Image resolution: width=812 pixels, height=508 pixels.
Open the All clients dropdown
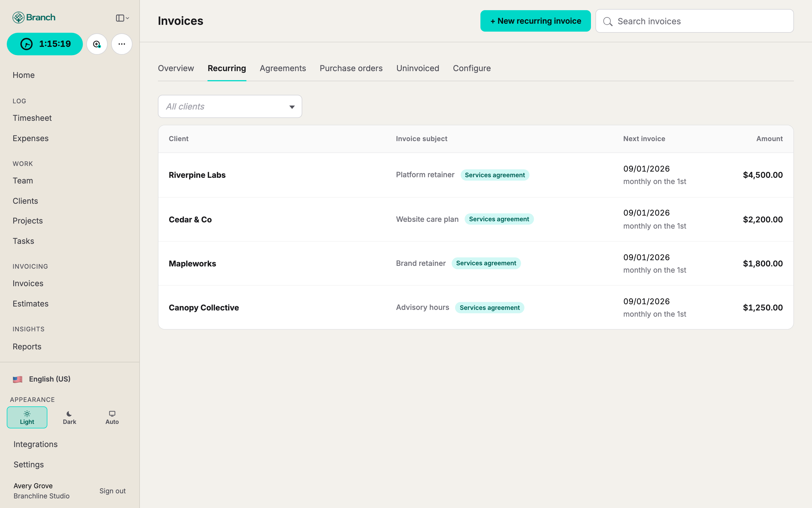[x=230, y=106]
